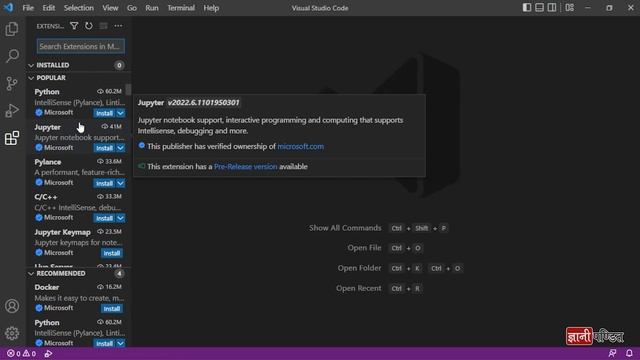Install the Jupyter extension
This screenshot has height=360, width=640.
click(x=104, y=148)
